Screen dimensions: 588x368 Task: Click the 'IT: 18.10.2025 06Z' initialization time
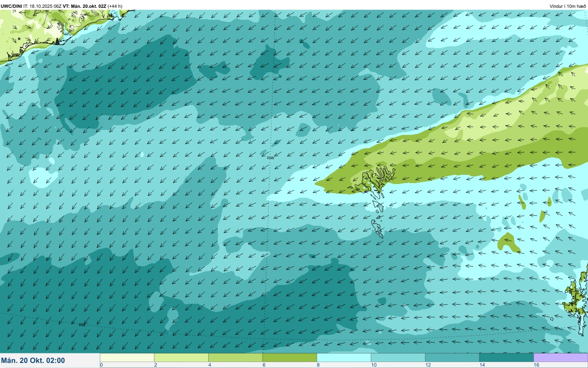(43, 6)
